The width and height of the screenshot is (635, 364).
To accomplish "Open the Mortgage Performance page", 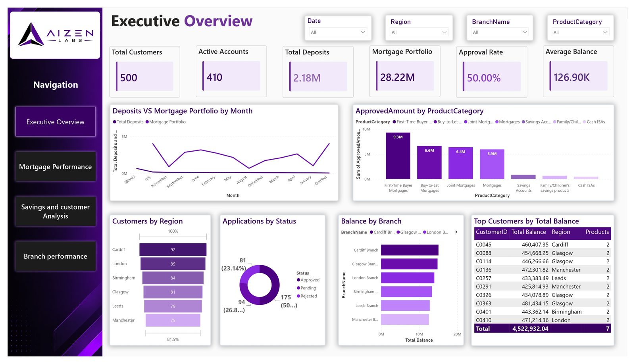I will (x=56, y=167).
